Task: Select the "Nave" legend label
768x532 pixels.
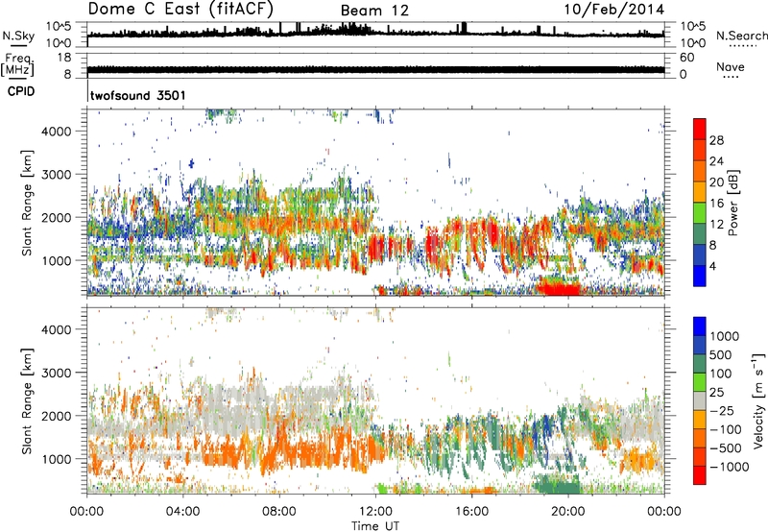Action: (x=731, y=67)
